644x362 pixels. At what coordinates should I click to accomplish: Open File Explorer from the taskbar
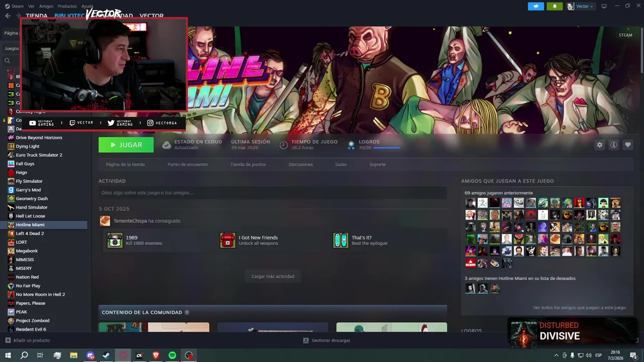73,355
